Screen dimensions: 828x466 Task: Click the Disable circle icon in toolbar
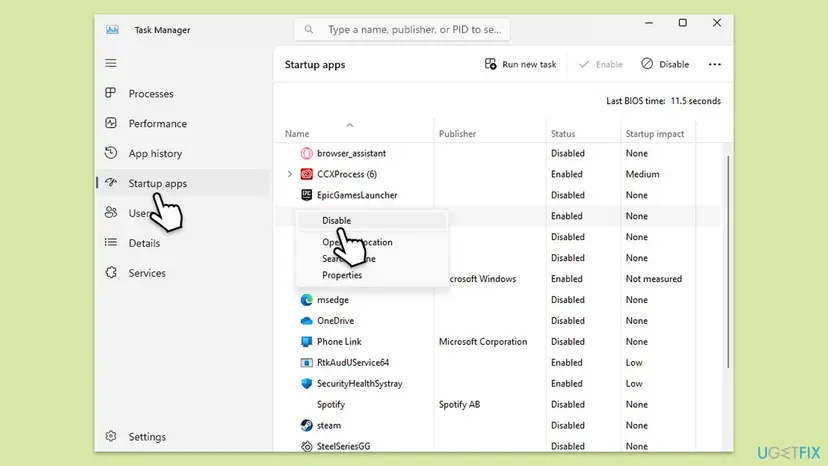647,64
